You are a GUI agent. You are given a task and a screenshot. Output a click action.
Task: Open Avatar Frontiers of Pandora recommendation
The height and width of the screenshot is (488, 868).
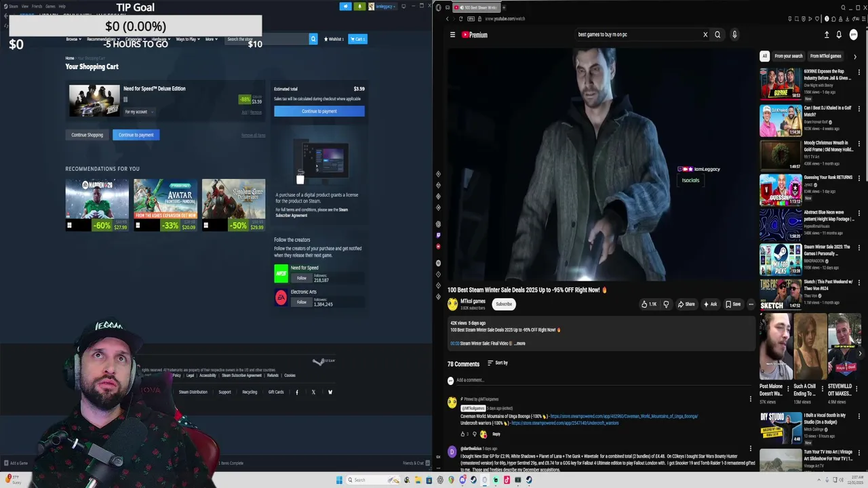165,205
